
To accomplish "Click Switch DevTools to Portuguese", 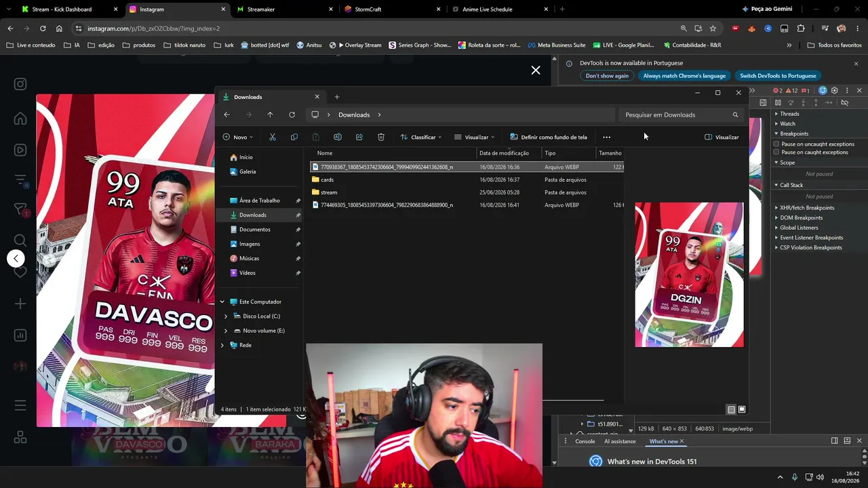I will tap(778, 76).
